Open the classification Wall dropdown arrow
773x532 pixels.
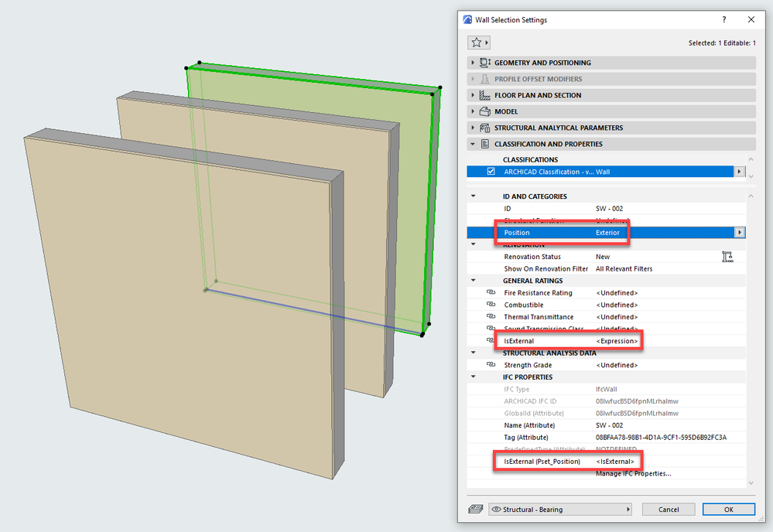[739, 172]
